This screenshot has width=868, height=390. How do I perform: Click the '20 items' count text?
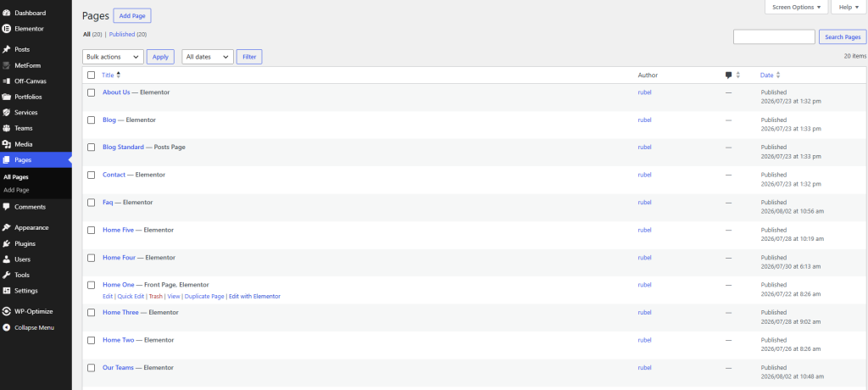click(x=854, y=56)
